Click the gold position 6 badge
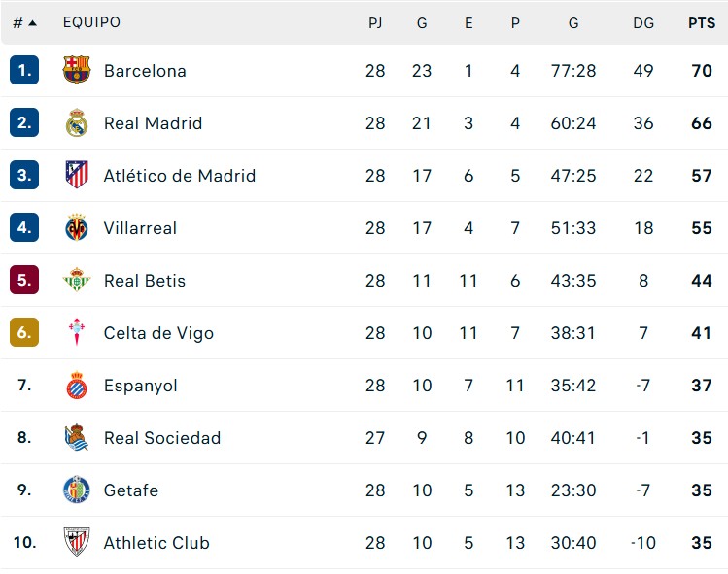The height and width of the screenshot is (574, 728). (x=24, y=333)
